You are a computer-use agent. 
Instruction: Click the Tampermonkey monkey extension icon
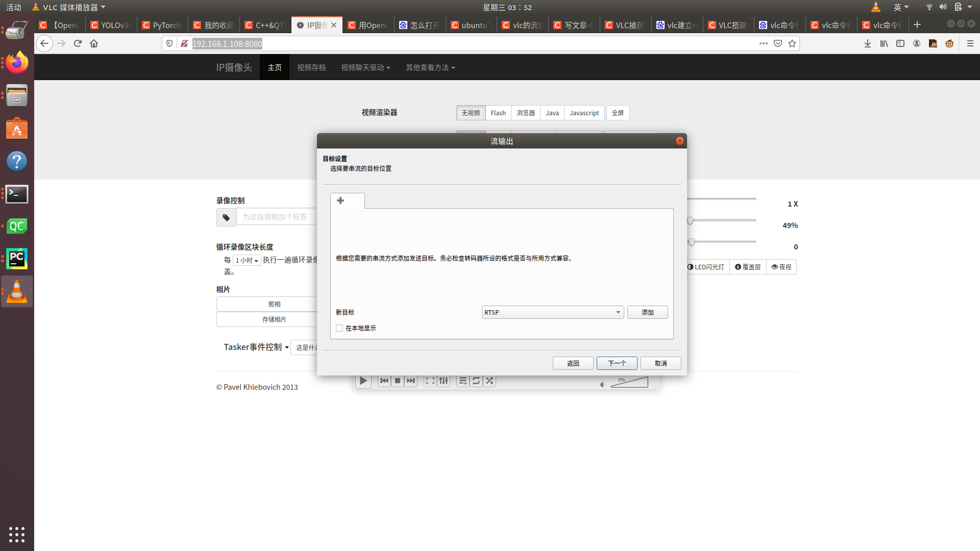[x=949, y=43]
